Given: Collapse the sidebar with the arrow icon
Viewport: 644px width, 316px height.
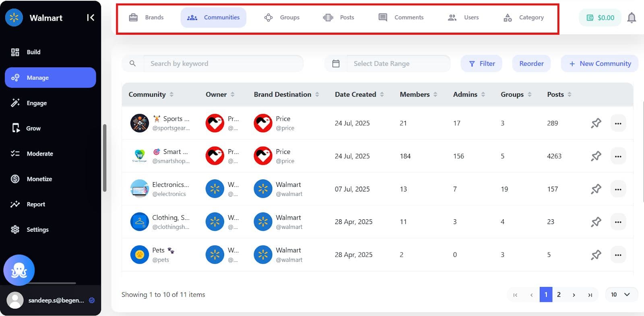Looking at the screenshot, I should pyautogui.click(x=91, y=17).
